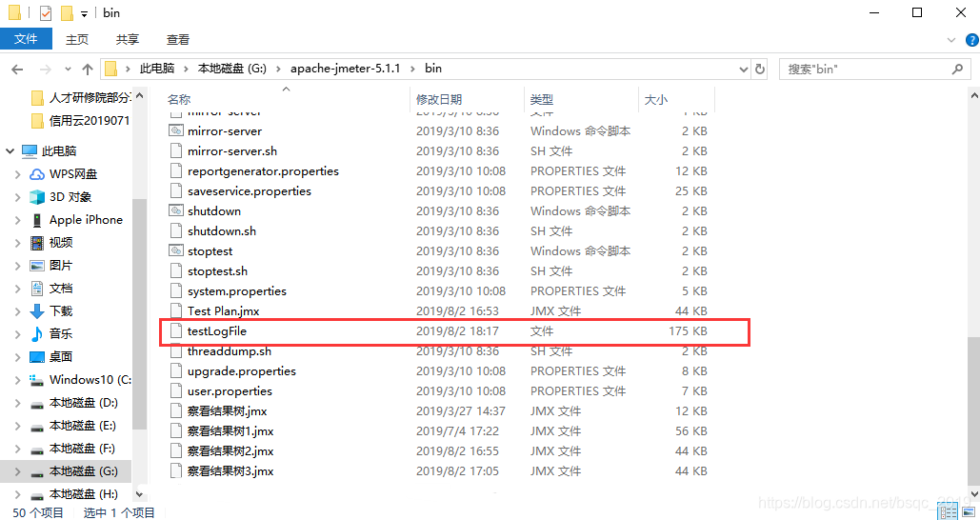Select 此电脑 computer icon in sidebar

point(30,150)
